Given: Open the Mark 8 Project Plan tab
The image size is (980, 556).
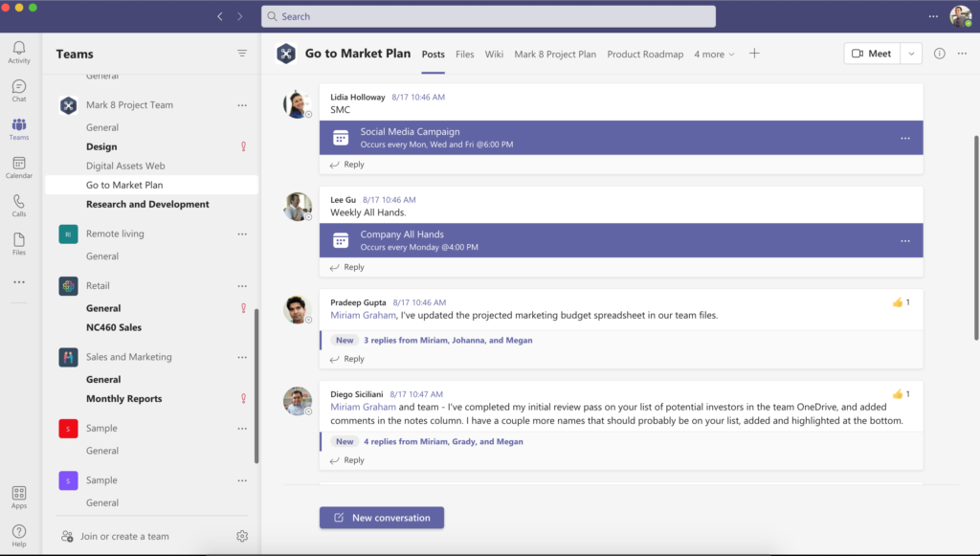Looking at the screenshot, I should click(x=555, y=55).
